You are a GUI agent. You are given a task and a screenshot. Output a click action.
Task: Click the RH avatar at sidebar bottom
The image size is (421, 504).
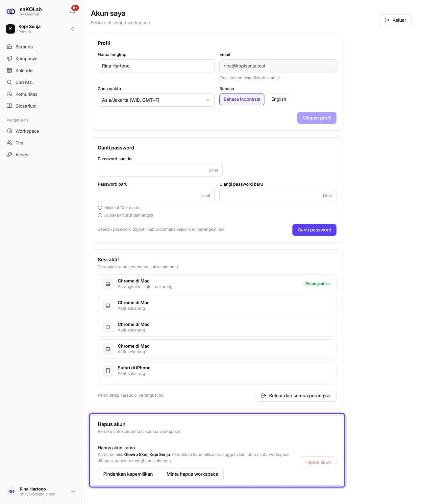[x=11, y=491]
